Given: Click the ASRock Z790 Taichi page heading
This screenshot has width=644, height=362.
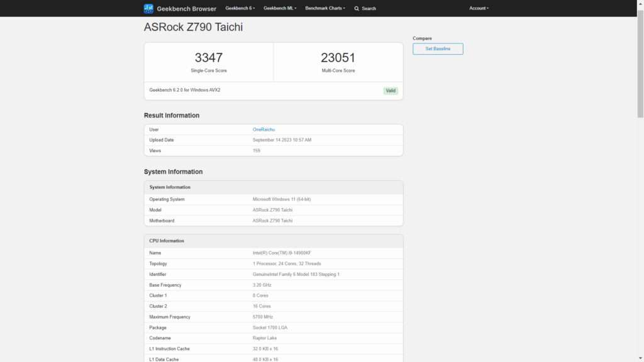Looking at the screenshot, I should [x=193, y=27].
